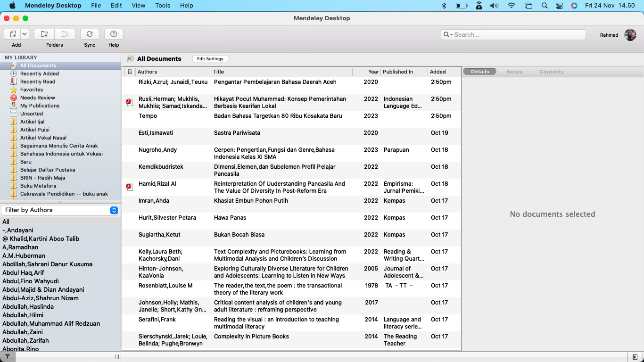The image size is (644, 362).
Task: Open Spotlight search in menu bar
Action: (x=545, y=6)
